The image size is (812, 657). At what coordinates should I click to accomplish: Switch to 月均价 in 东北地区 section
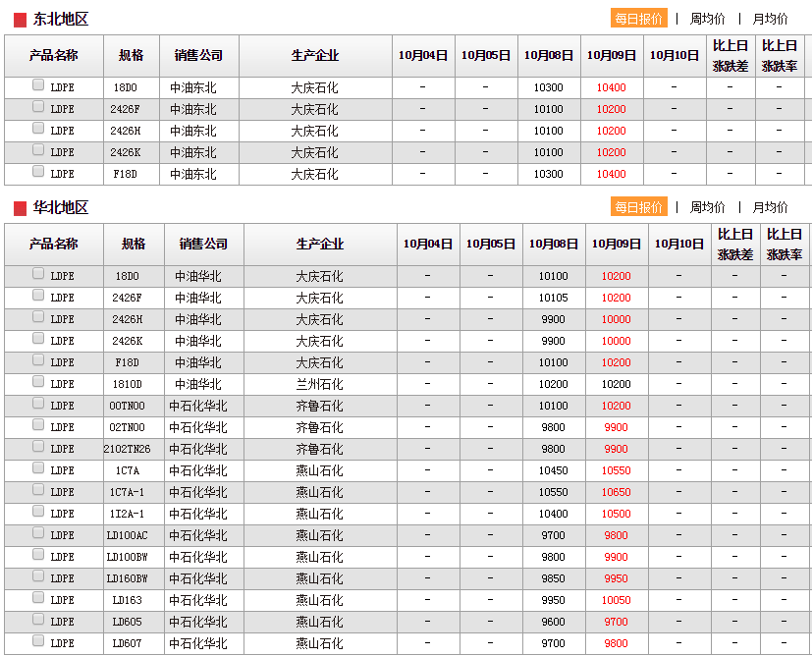click(x=770, y=20)
